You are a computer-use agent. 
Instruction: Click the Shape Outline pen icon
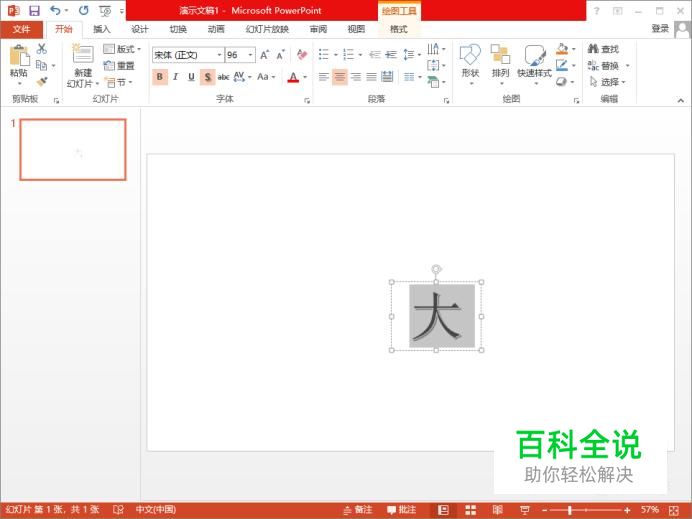click(x=562, y=65)
